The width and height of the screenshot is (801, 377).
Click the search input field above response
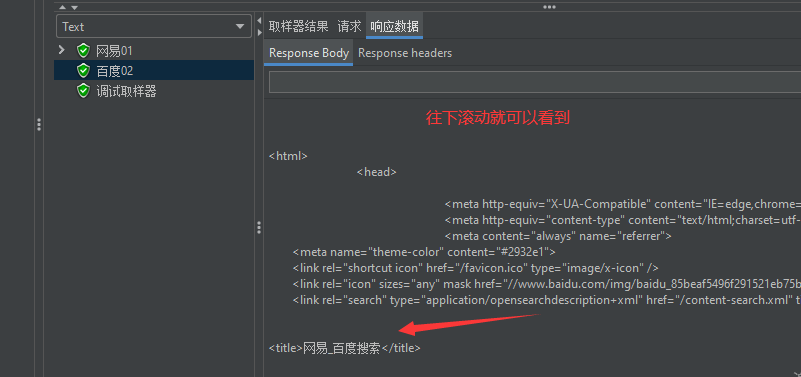click(534, 82)
